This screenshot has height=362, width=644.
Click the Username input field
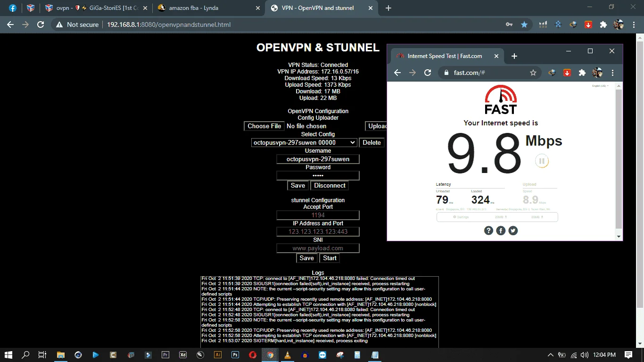[x=318, y=159]
